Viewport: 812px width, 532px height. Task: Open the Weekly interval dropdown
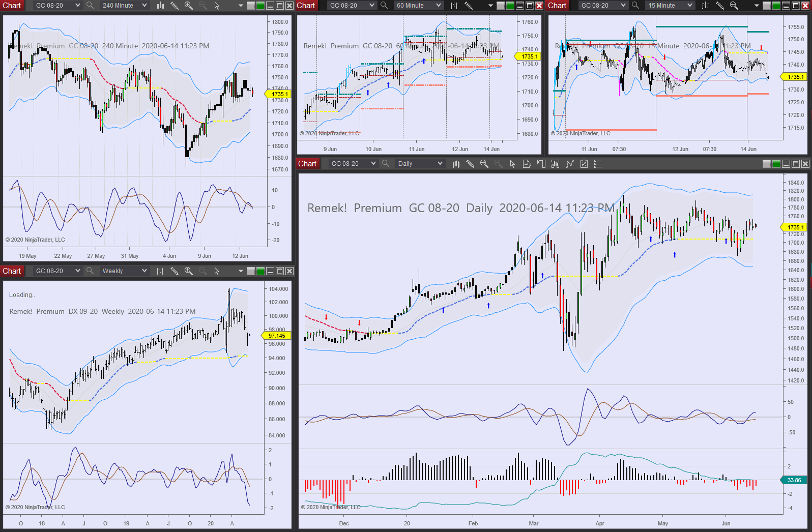coord(125,271)
